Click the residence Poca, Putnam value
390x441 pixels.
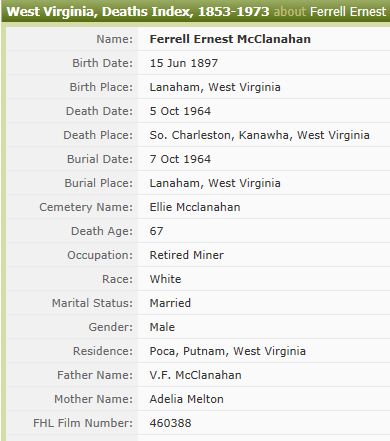click(227, 351)
